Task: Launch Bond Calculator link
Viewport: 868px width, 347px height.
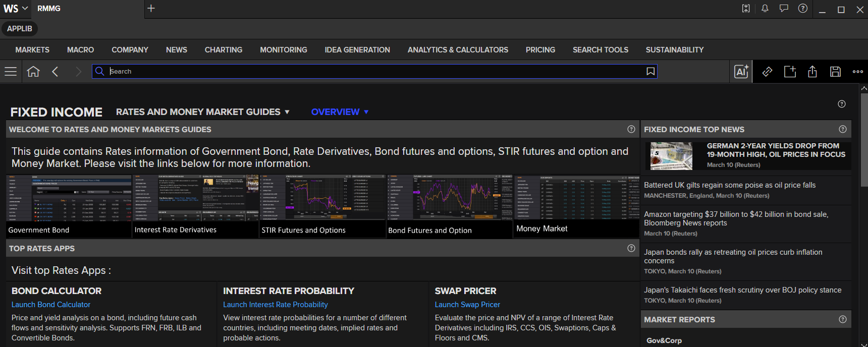Action: tap(51, 305)
